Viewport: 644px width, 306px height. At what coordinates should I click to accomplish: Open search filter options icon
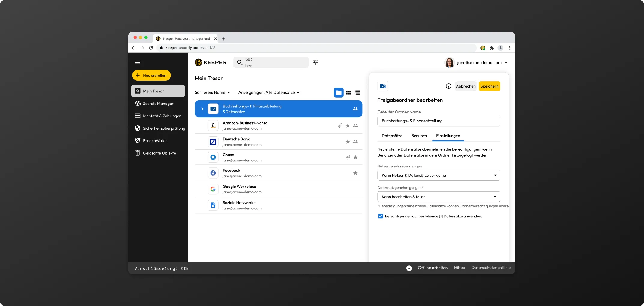click(316, 62)
